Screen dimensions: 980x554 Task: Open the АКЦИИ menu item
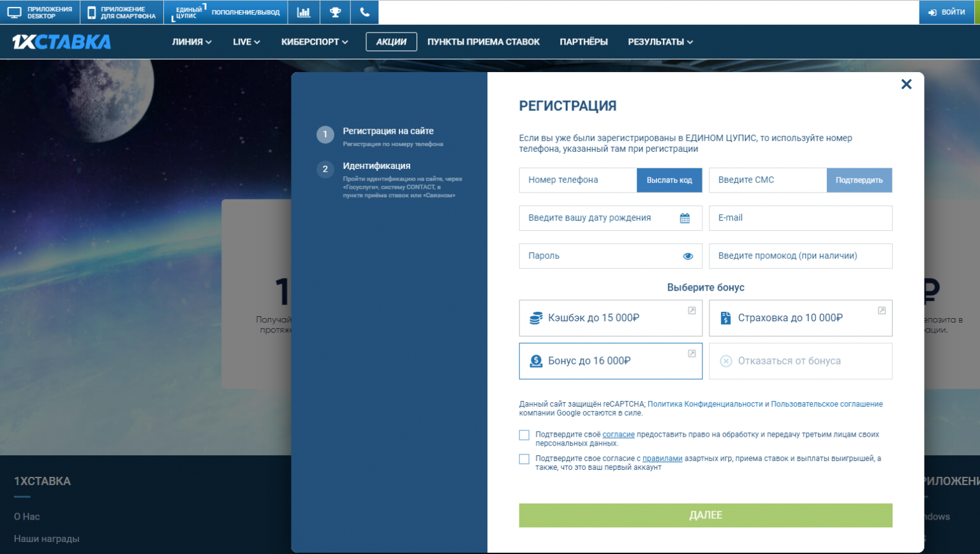click(391, 42)
